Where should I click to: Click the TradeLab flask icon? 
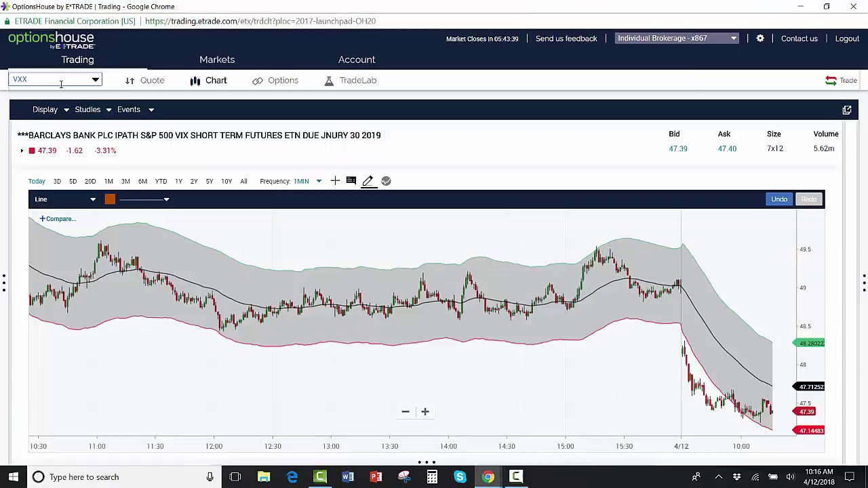point(329,81)
